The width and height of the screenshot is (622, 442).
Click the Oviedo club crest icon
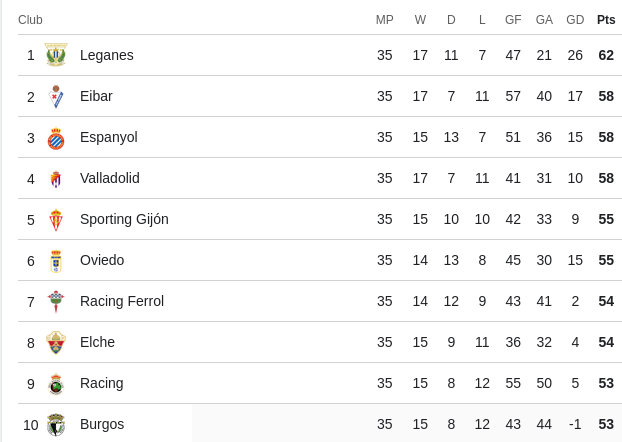56,261
